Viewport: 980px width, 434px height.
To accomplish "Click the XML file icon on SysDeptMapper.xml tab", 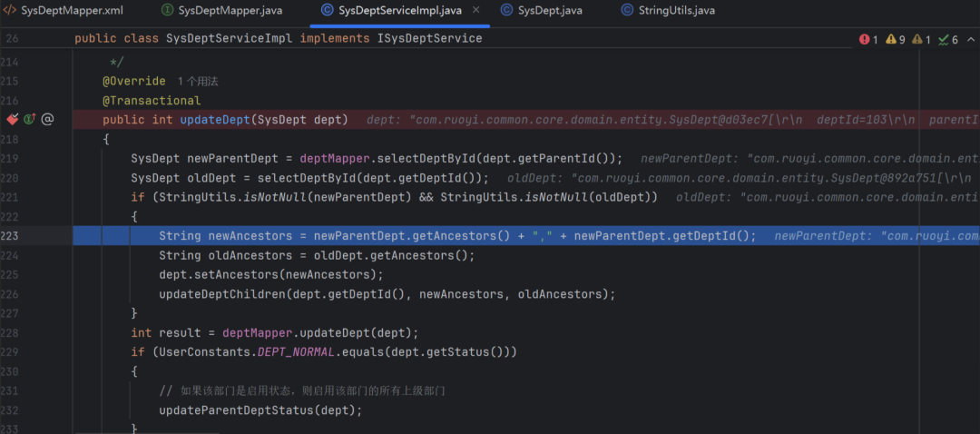I will [10, 10].
